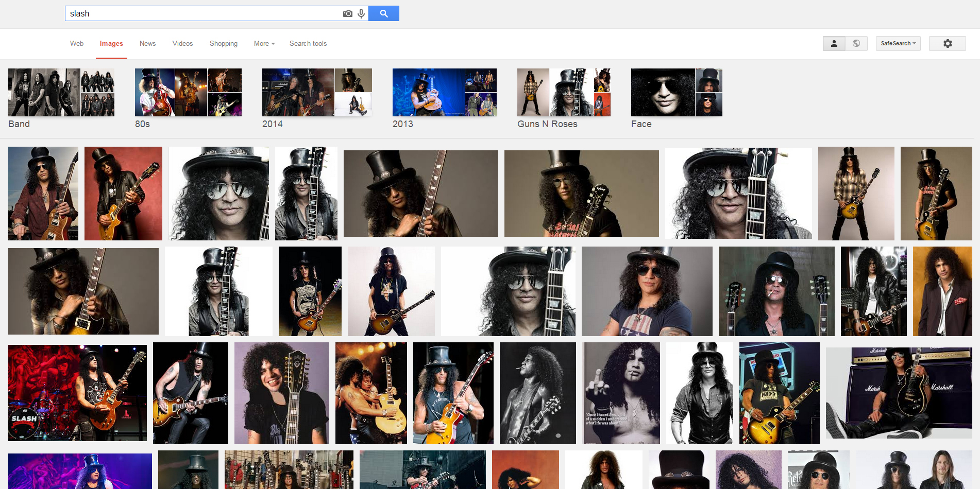Viewport: 980px width, 489px height.
Task: Open magazine image with middle finger gesture
Action: [621, 393]
